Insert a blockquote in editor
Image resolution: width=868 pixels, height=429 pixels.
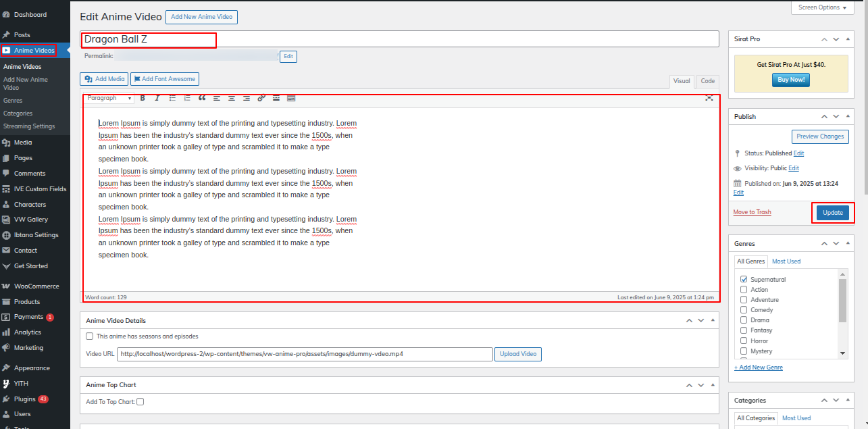click(202, 98)
